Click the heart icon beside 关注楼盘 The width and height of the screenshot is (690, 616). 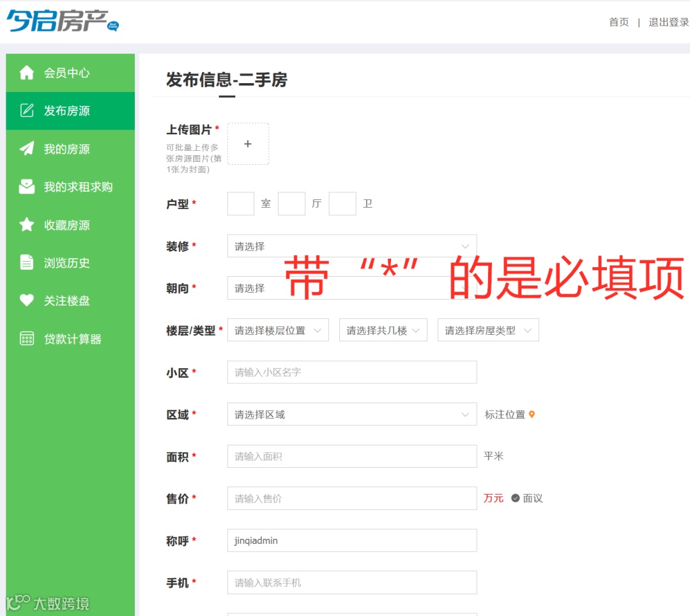27,300
